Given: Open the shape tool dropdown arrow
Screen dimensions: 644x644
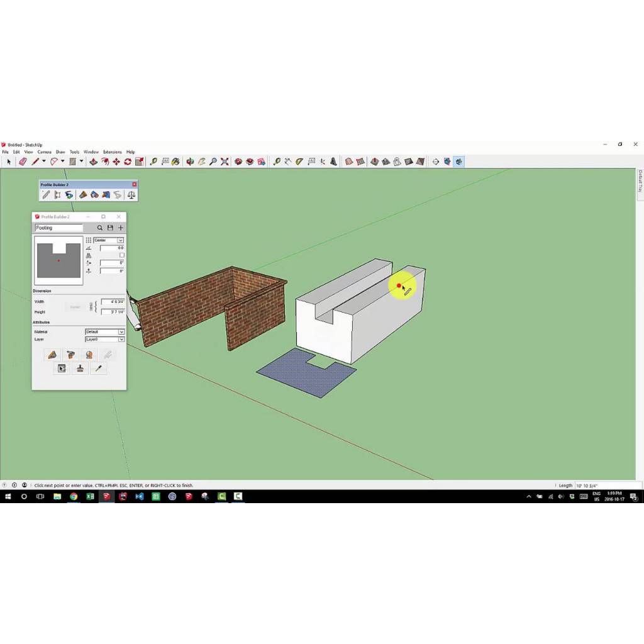Looking at the screenshot, I should click(x=81, y=162).
